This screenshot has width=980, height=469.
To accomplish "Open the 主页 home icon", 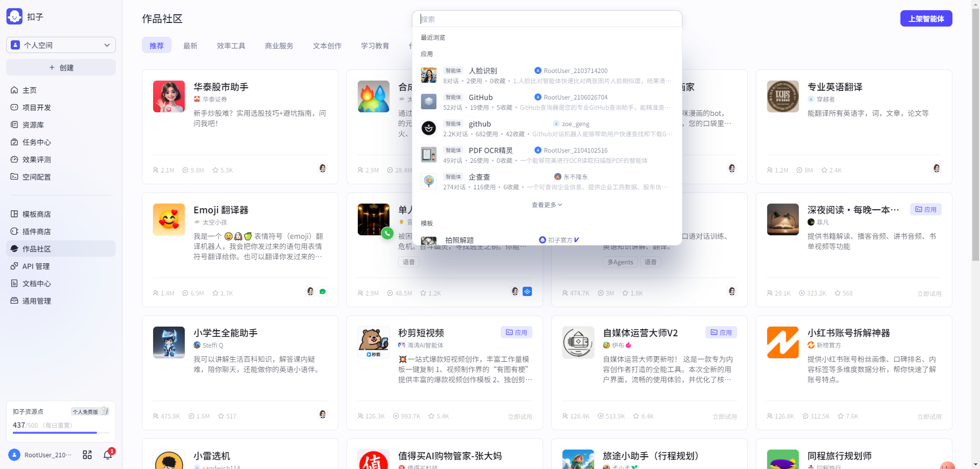I will [x=14, y=90].
